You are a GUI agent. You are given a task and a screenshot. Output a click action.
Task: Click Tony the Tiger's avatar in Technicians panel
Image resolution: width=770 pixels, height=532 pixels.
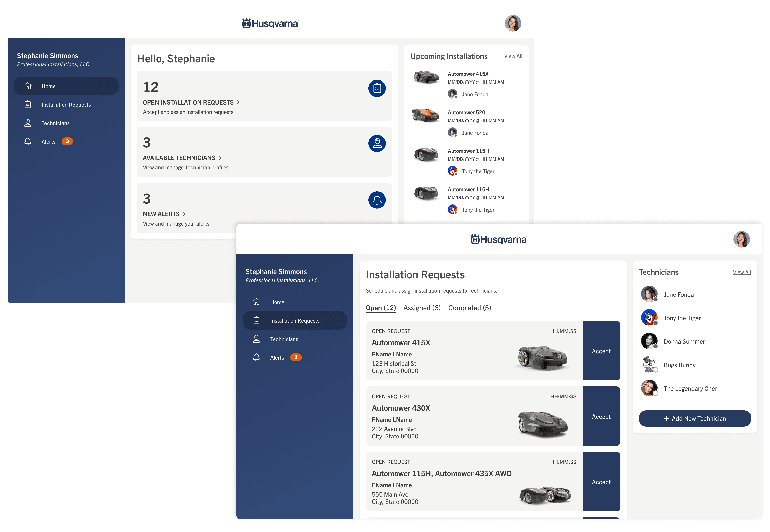tap(649, 318)
